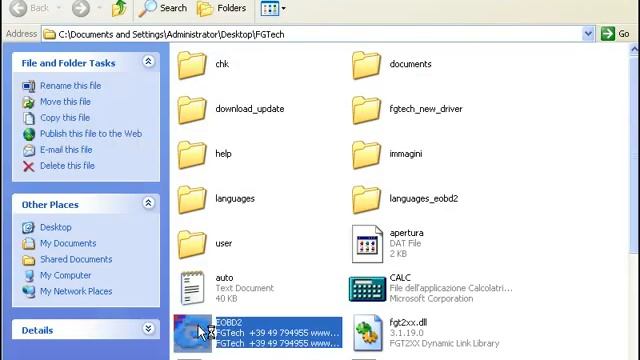The width and height of the screenshot is (640, 360).
Task: Open Desktop in Other Places
Action: coord(56,227)
